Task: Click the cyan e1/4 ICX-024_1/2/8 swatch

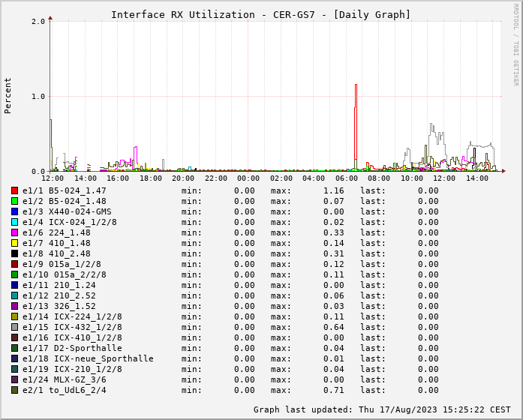Action: click(x=14, y=222)
